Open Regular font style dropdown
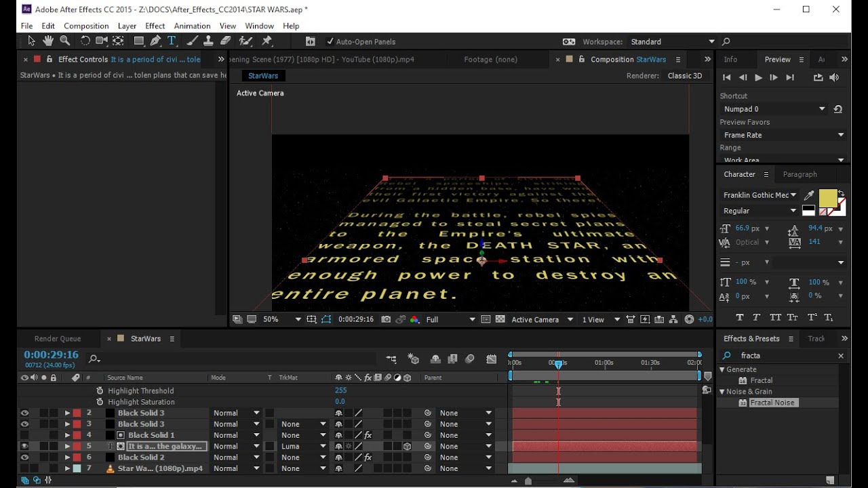 click(x=759, y=211)
